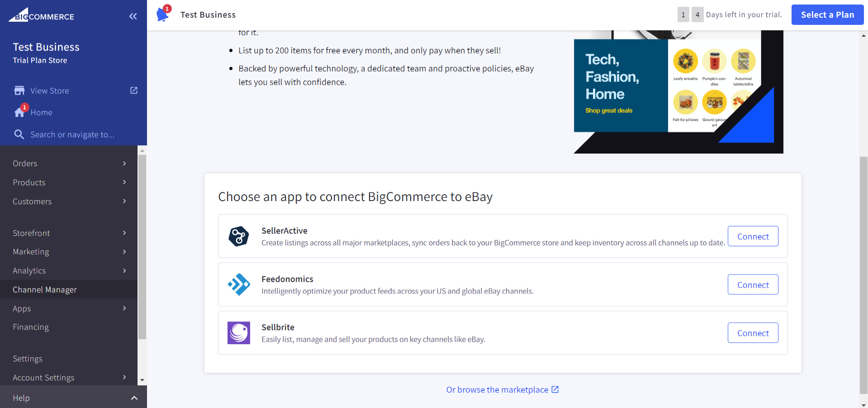The image size is (868, 408).
Task: Click the Test Business header title
Action: (x=208, y=15)
